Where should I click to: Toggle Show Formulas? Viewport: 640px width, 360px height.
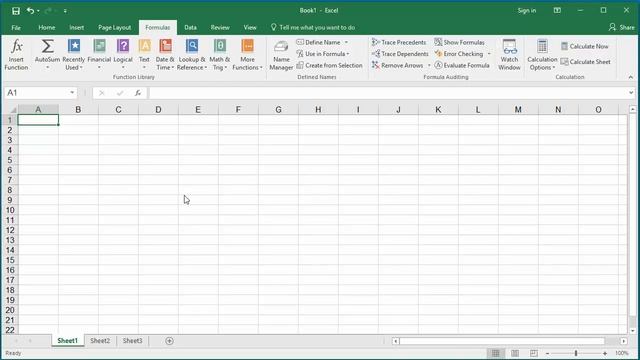pyautogui.click(x=460, y=42)
